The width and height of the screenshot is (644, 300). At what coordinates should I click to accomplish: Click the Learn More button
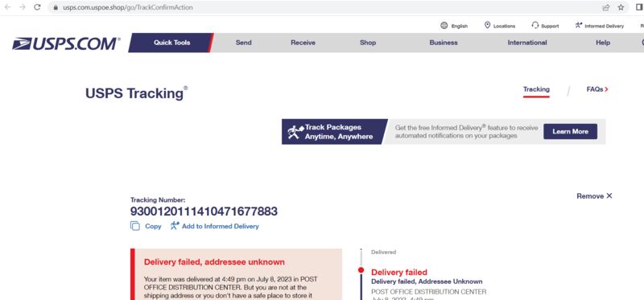click(570, 132)
